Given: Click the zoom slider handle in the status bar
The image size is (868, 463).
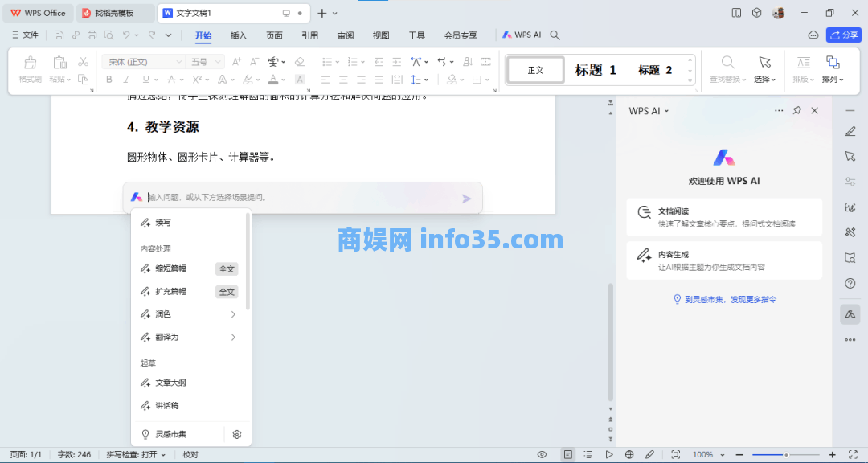Looking at the screenshot, I should tap(785, 455).
